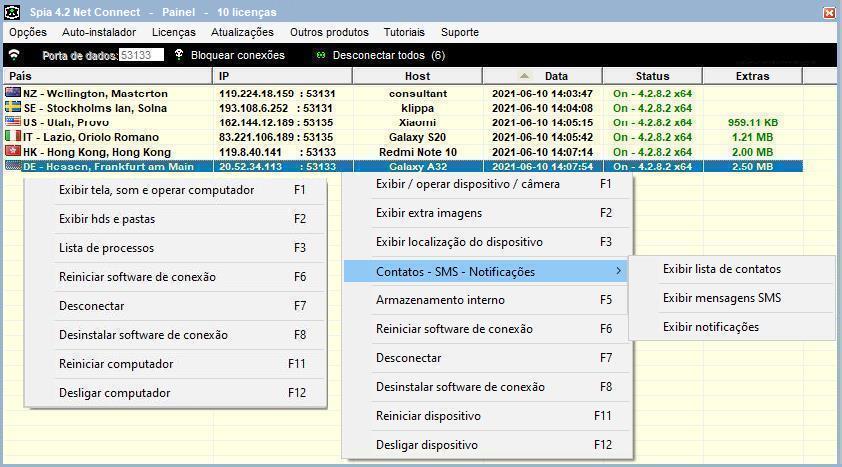Select Desinstalar software de conexão in computer menu
Viewport: 842px width, 467px height.
coord(176,334)
